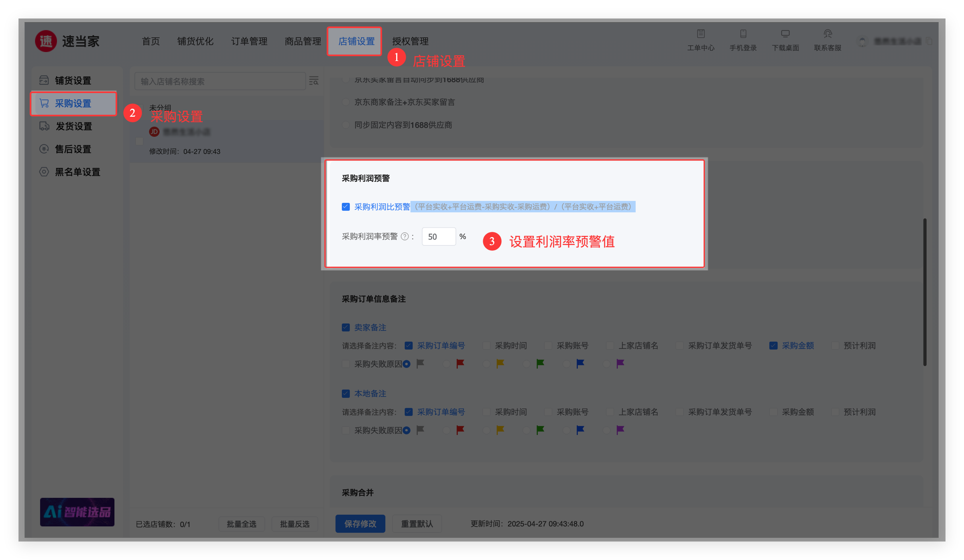
Task: Enable 预计利润 under 卖家备注
Action: [835, 346]
